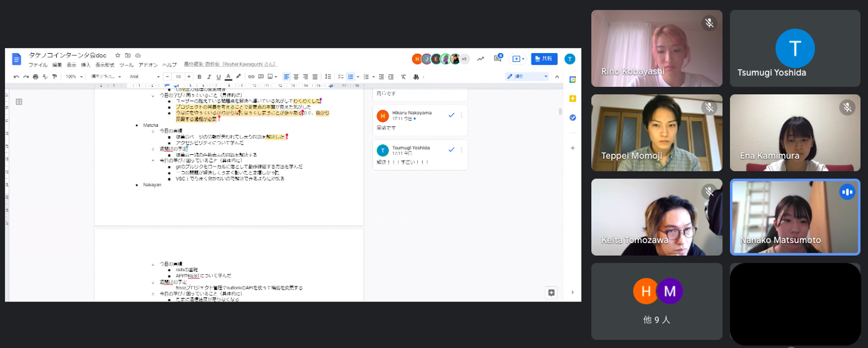Insert a checklist
The height and width of the screenshot is (348, 868).
[341, 77]
